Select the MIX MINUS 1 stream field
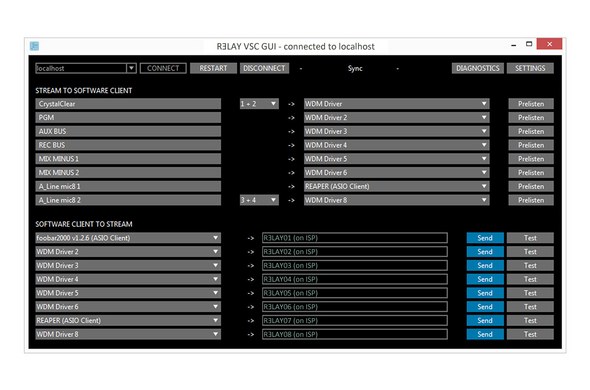Screen dimensions: 590x390 [128, 159]
